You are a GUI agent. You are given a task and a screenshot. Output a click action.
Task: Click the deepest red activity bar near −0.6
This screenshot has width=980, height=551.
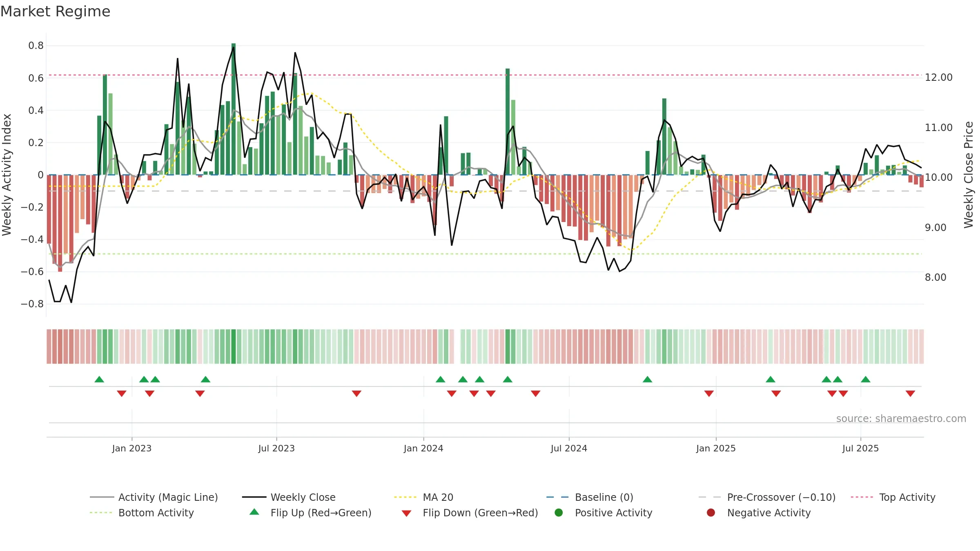point(60,223)
